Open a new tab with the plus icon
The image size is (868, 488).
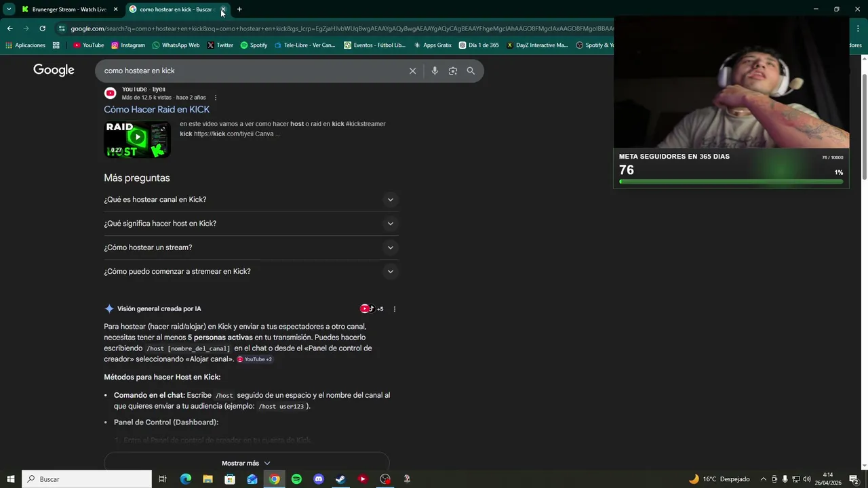(x=239, y=9)
